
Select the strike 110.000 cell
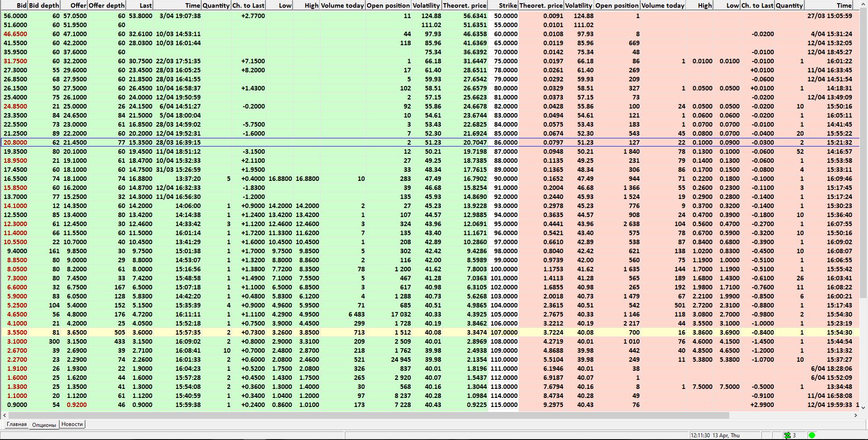tap(503, 360)
